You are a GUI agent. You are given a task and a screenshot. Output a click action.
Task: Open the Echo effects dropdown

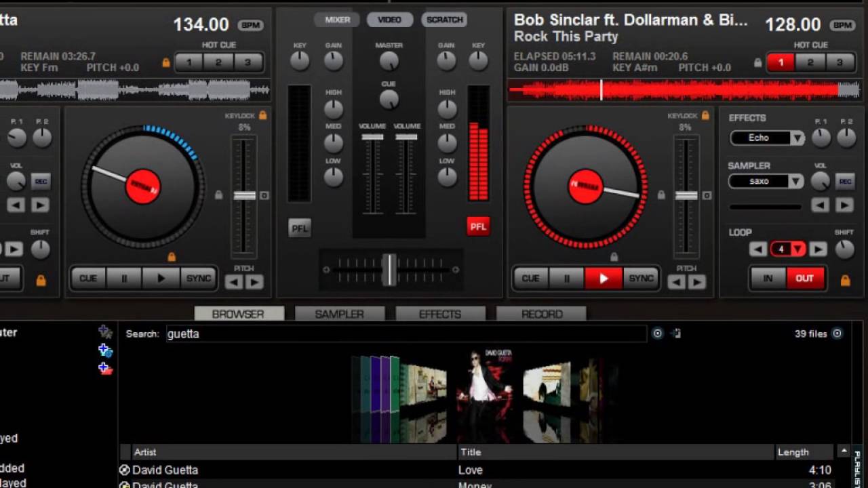[x=797, y=138]
